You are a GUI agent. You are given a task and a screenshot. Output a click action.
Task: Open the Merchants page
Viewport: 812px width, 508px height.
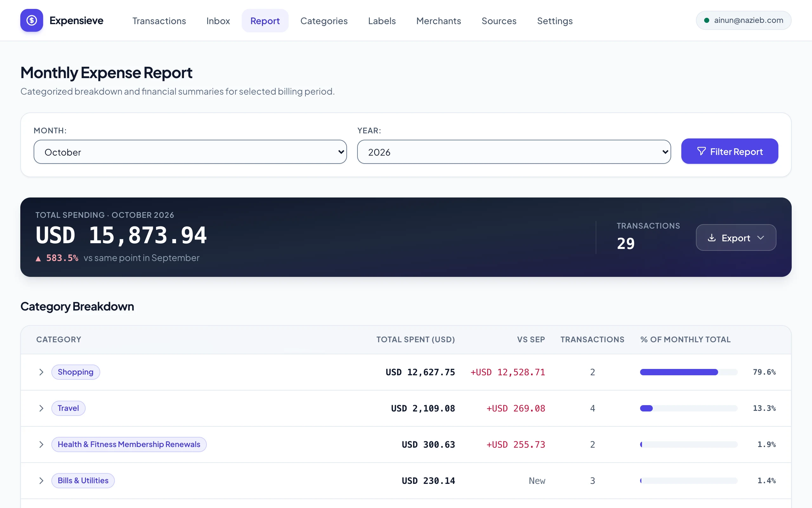[x=439, y=21]
